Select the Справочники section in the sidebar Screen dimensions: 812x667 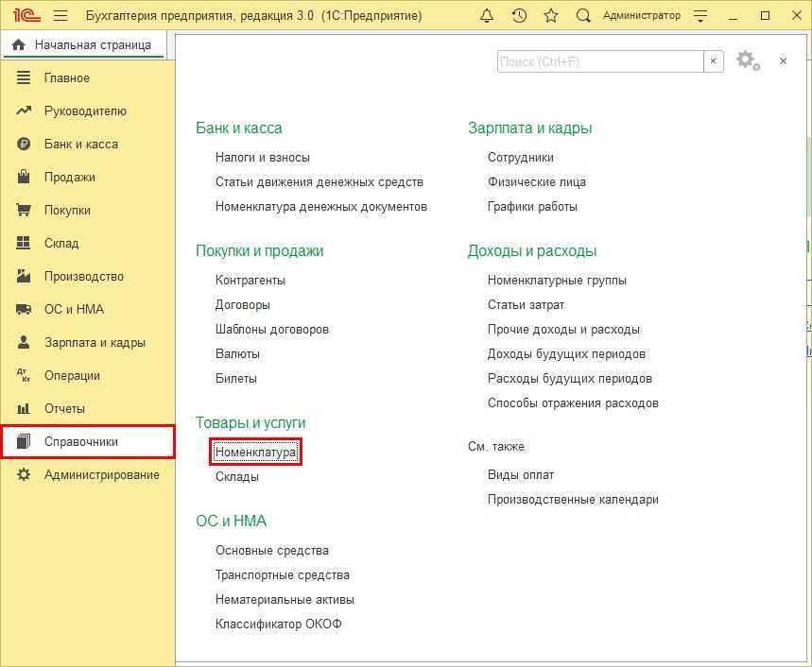(80, 442)
